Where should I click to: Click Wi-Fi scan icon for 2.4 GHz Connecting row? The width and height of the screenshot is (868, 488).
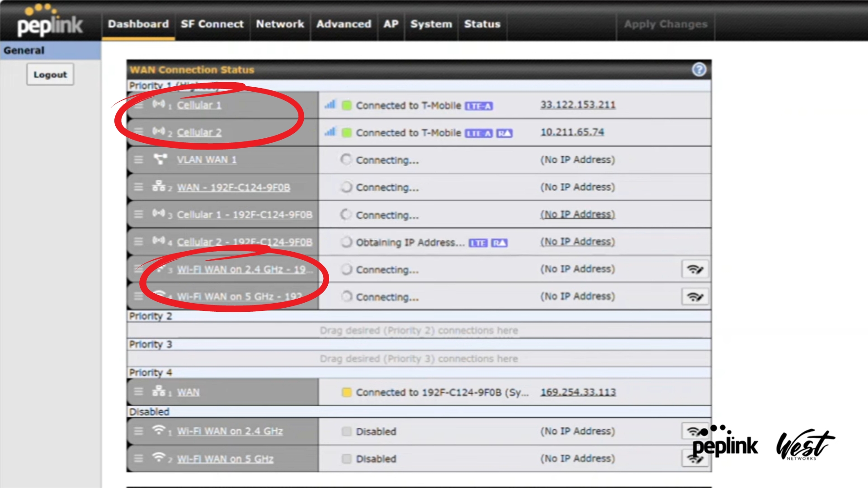[695, 269]
